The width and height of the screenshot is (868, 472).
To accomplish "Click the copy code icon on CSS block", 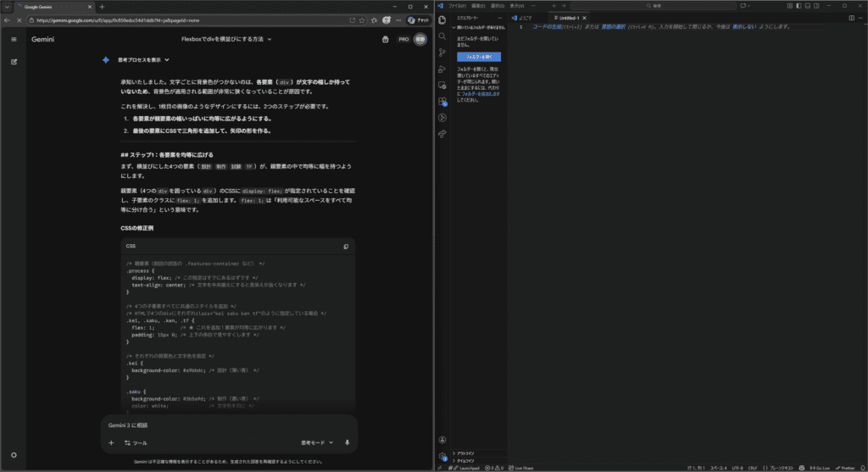I will click(345, 247).
